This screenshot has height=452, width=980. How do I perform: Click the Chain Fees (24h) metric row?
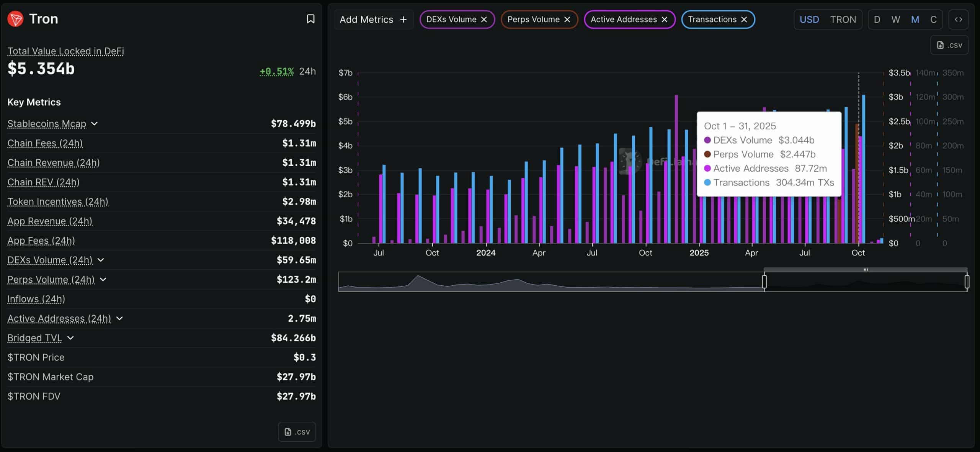click(45, 143)
